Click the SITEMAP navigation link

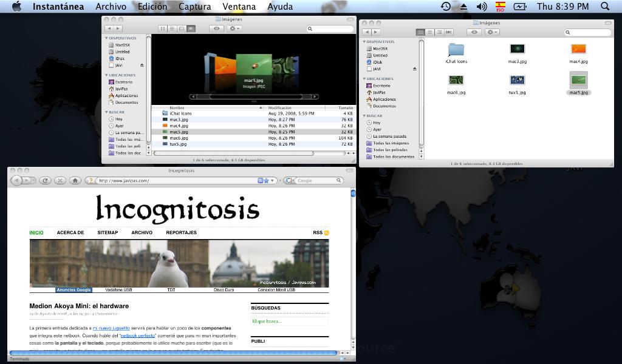(108, 232)
